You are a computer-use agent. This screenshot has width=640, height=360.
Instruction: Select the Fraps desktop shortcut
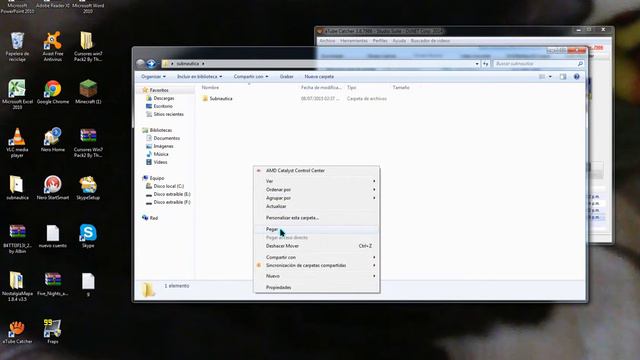click(53, 332)
